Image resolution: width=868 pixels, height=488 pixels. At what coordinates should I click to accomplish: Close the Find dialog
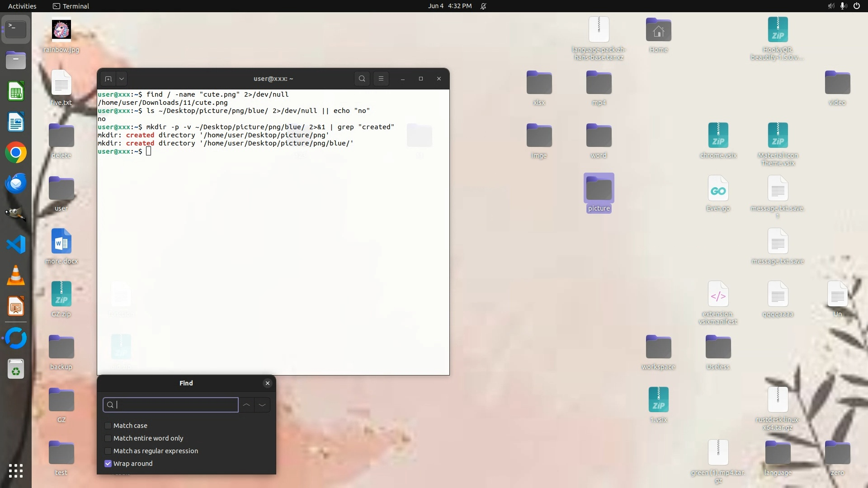click(268, 383)
